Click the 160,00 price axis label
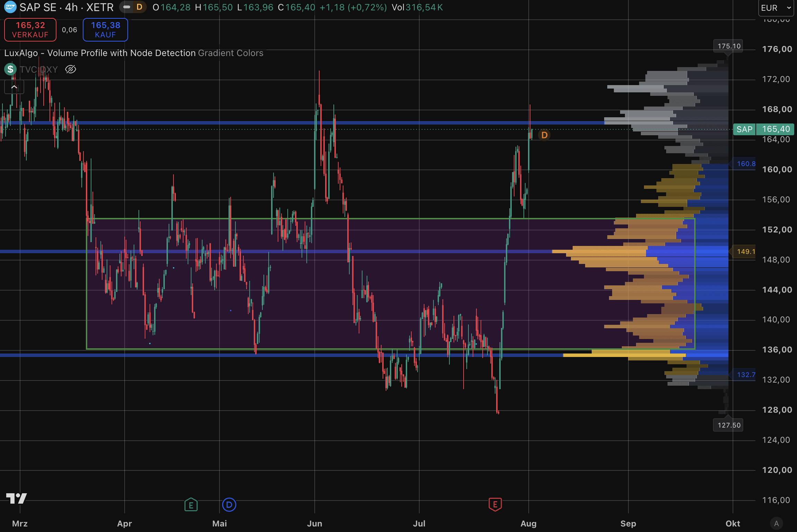Image resolution: width=797 pixels, height=532 pixels. pyautogui.click(x=777, y=169)
